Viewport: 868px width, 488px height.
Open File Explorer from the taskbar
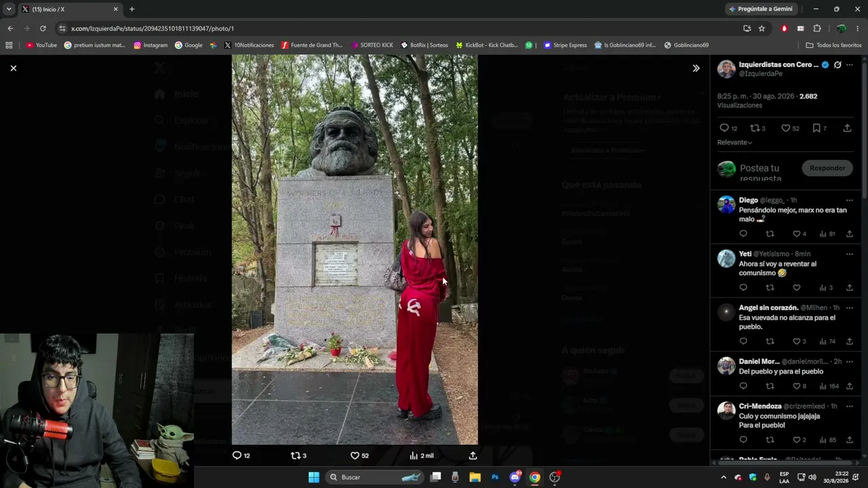click(475, 477)
